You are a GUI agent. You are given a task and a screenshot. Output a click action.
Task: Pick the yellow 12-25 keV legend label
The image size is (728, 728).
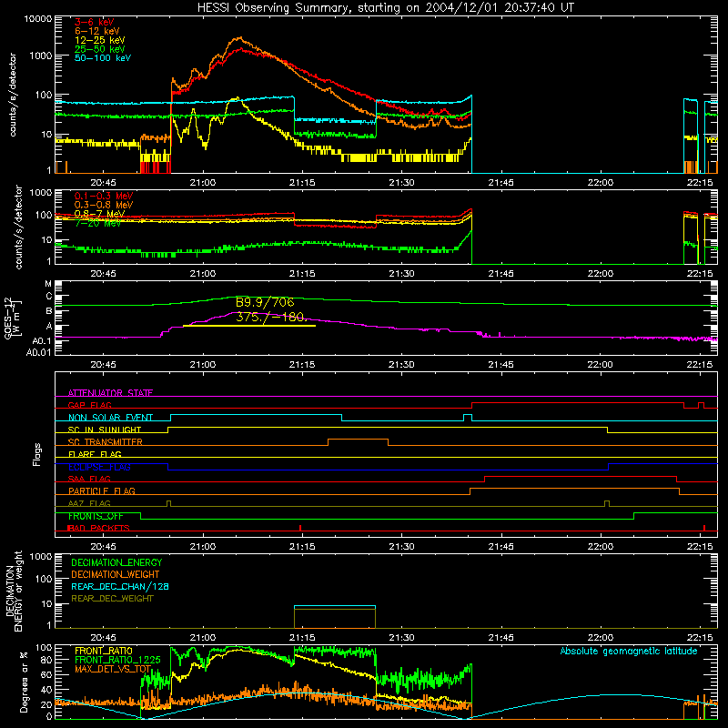coord(100,40)
